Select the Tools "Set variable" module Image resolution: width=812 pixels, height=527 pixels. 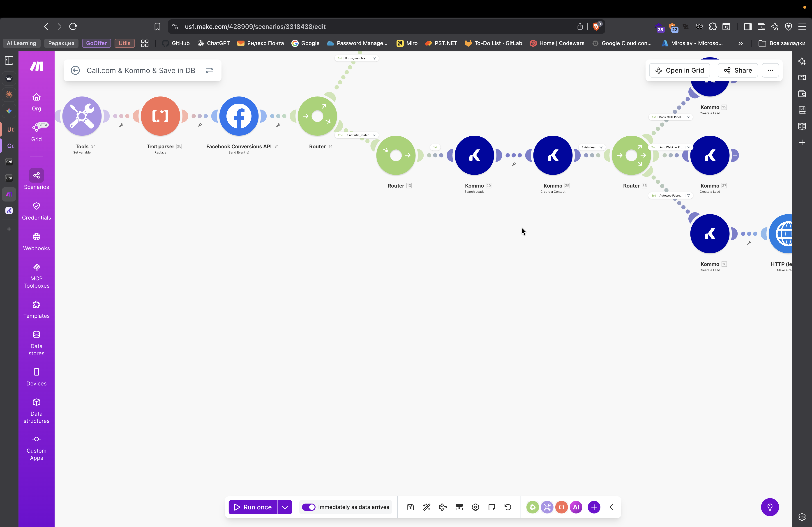point(82,116)
